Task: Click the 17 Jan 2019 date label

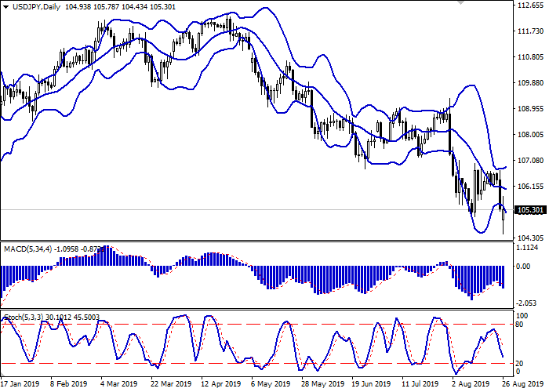Action: click(x=19, y=384)
